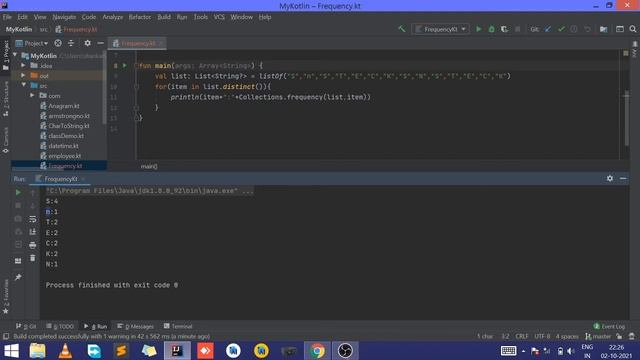Open the Navigate menu

pyautogui.click(x=64, y=17)
